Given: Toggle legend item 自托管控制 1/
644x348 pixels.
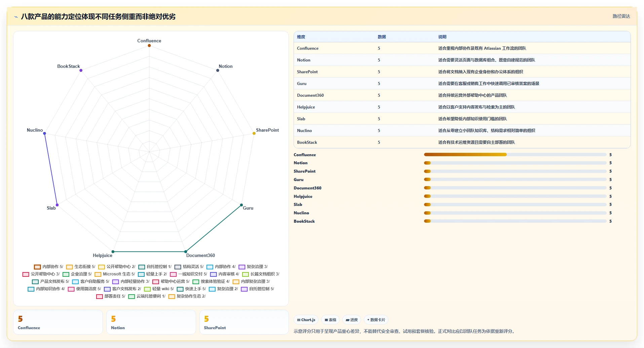Looking at the screenshot, I should [x=155, y=267].
